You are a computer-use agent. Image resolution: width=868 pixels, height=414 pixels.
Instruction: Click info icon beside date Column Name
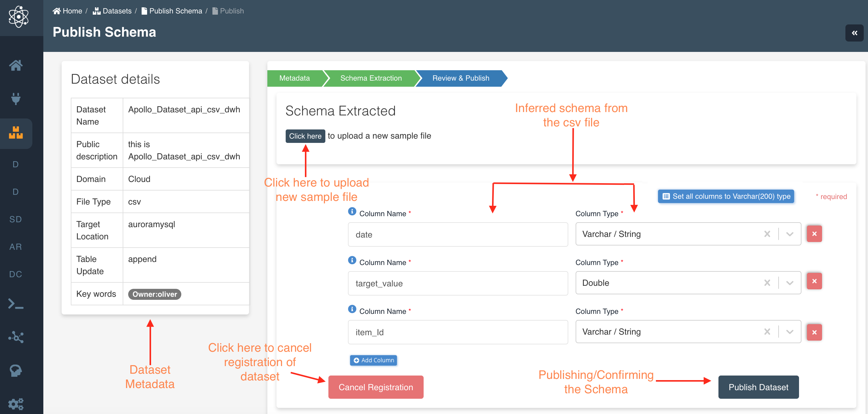(352, 211)
